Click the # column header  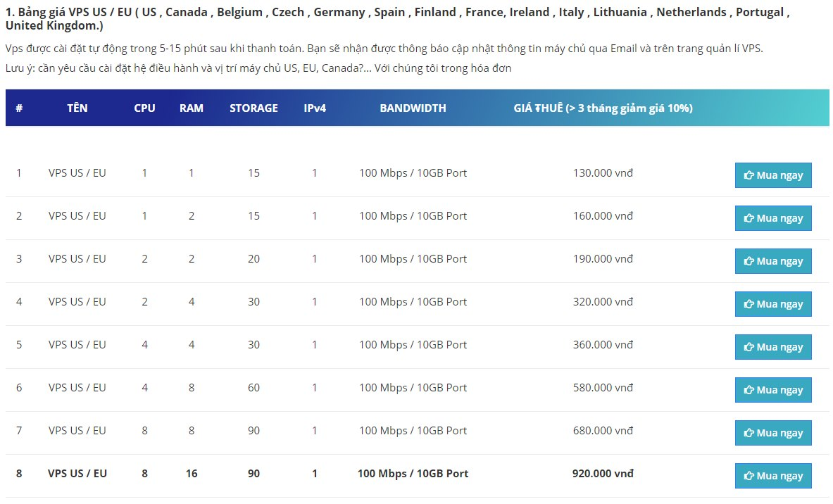pyautogui.click(x=19, y=108)
